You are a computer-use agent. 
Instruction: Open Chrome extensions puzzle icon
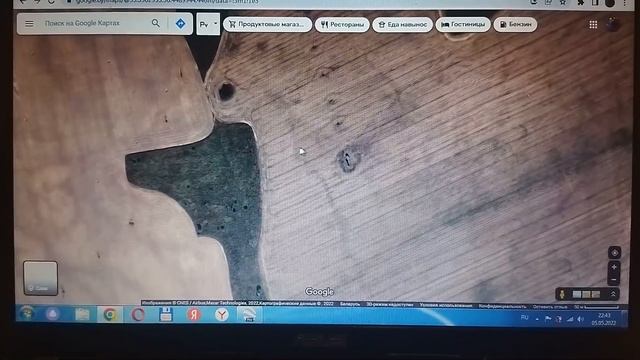point(580,2)
